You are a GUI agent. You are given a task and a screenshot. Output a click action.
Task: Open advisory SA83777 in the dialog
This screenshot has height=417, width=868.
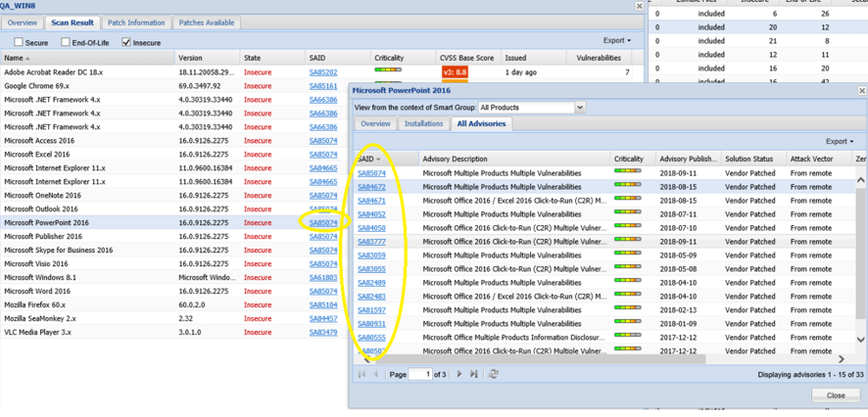tap(371, 242)
